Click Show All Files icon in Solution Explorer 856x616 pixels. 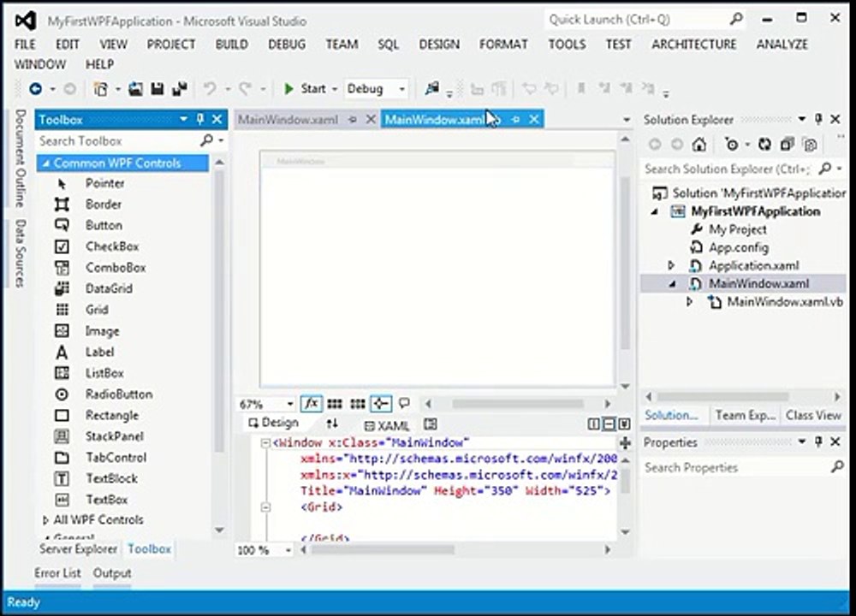[x=811, y=144]
